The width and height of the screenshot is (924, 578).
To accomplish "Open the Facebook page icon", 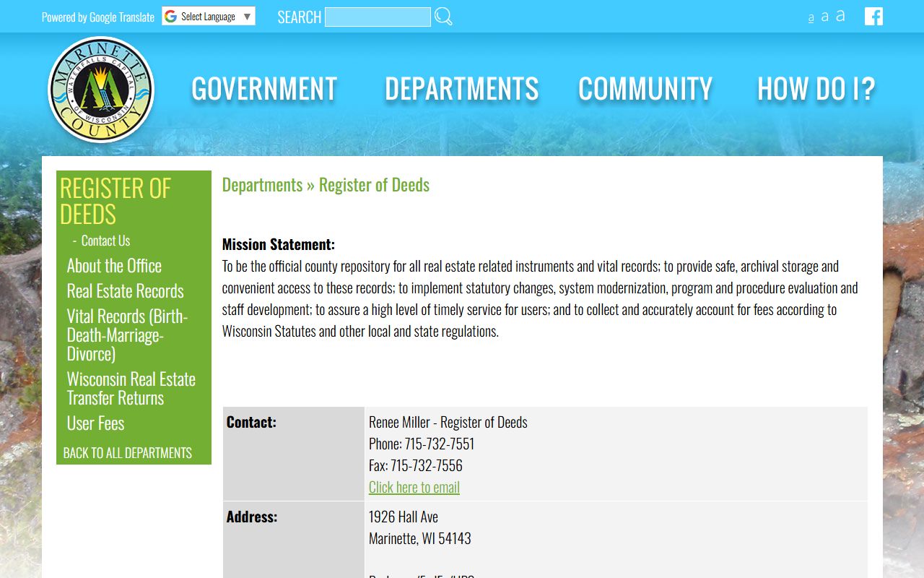I will point(873,16).
